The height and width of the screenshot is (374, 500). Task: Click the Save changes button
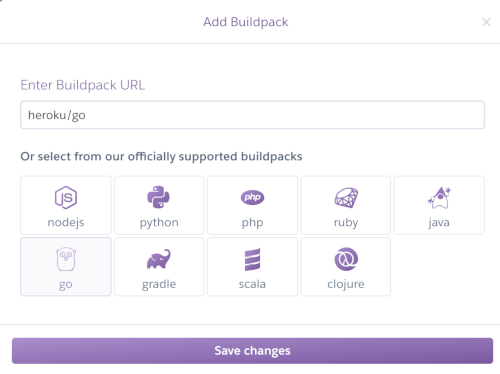click(252, 351)
